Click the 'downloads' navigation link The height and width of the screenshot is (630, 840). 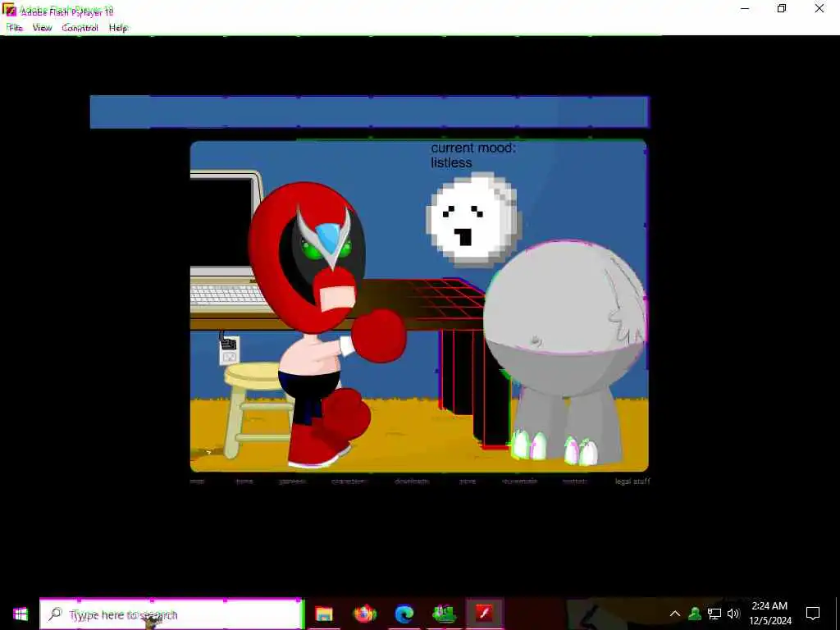[412, 482]
